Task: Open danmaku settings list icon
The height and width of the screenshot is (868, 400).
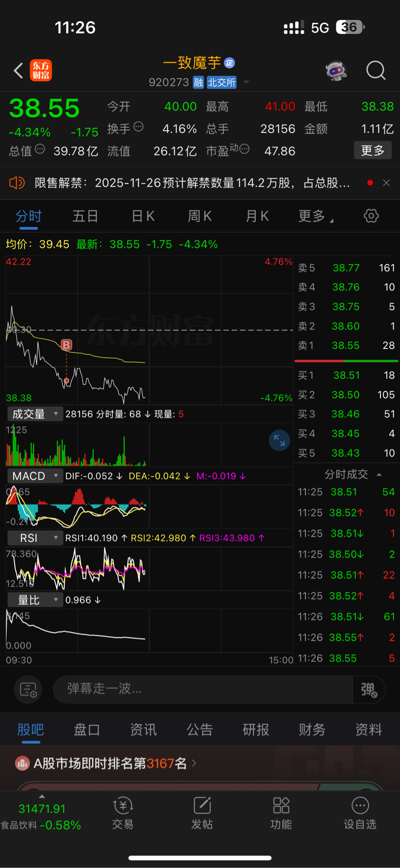Action: (28, 689)
